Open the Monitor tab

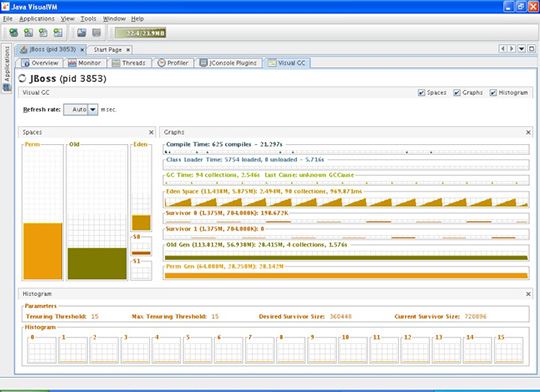[x=85, y=63]
